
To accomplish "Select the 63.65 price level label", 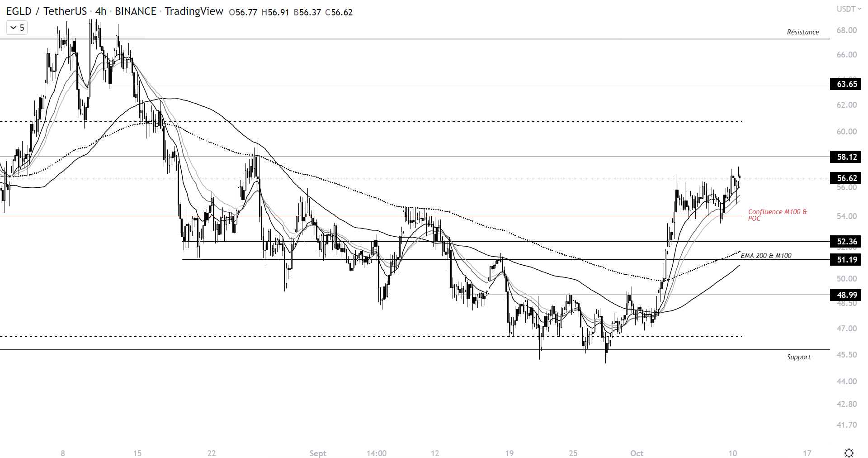I will [x=846, y=84].
